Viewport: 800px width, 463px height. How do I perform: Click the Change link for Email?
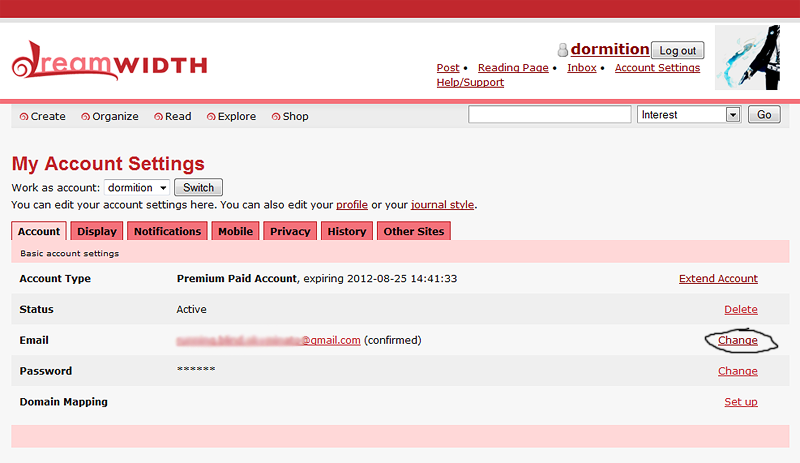point(737,340)
